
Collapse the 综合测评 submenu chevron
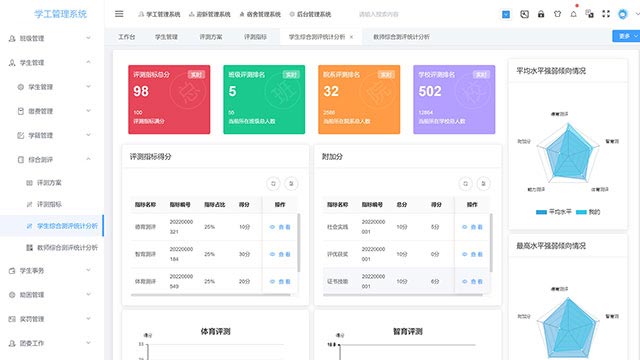click(88, 159)
